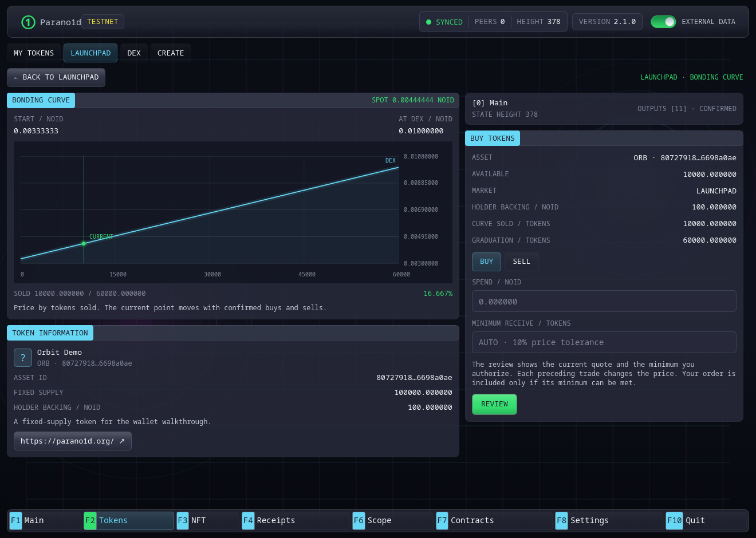Click the PEERS 0 status entry
Screen dimensions: 756x538
pos(490,22)
